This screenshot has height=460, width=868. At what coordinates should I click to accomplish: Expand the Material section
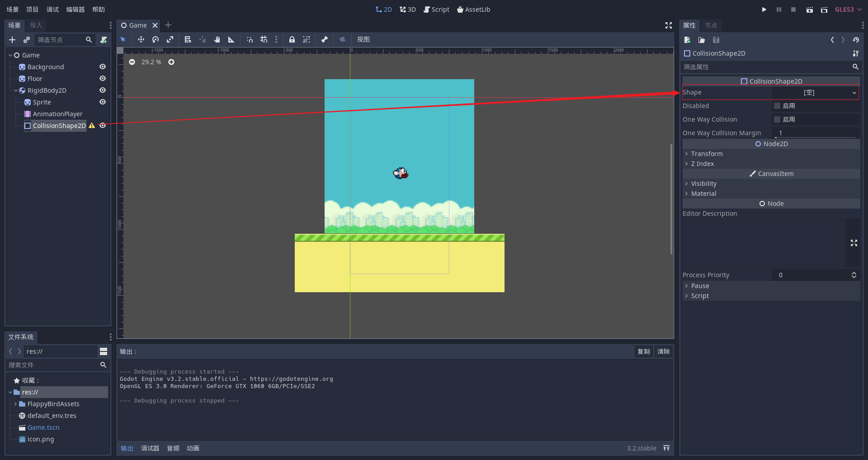click(x=771, y=194)
